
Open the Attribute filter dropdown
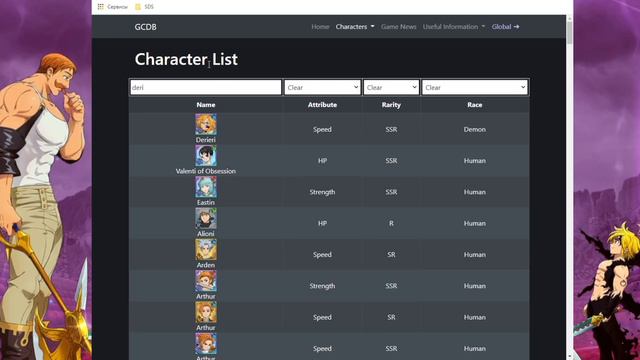pos(322,87)
